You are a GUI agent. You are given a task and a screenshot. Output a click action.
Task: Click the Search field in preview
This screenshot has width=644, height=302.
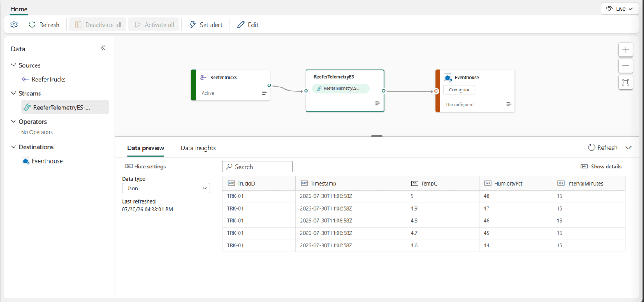pyautogui.click(x=258, y=167)
